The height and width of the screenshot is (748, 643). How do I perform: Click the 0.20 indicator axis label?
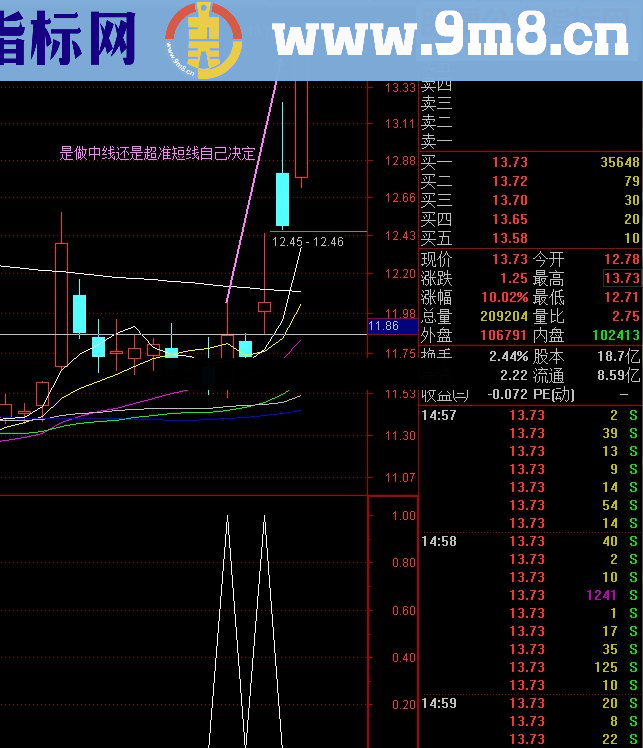pyautogui.click(x=404, y=705)
